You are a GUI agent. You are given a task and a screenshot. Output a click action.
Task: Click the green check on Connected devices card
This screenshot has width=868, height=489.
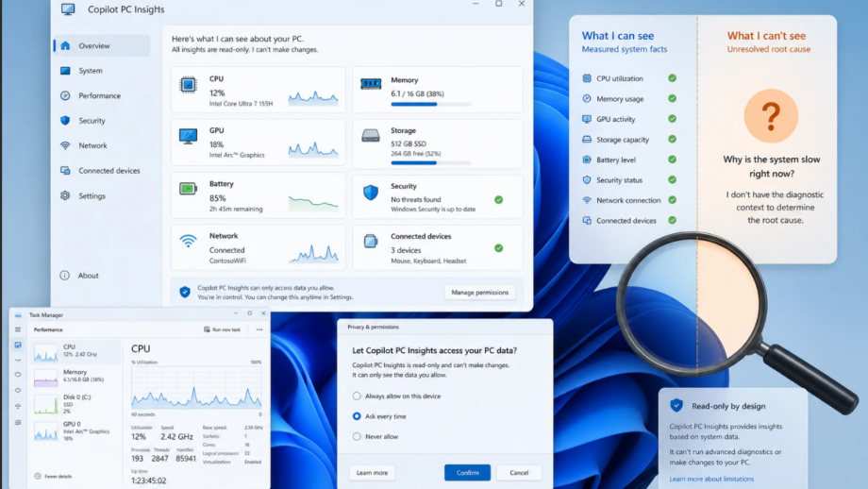499,248
